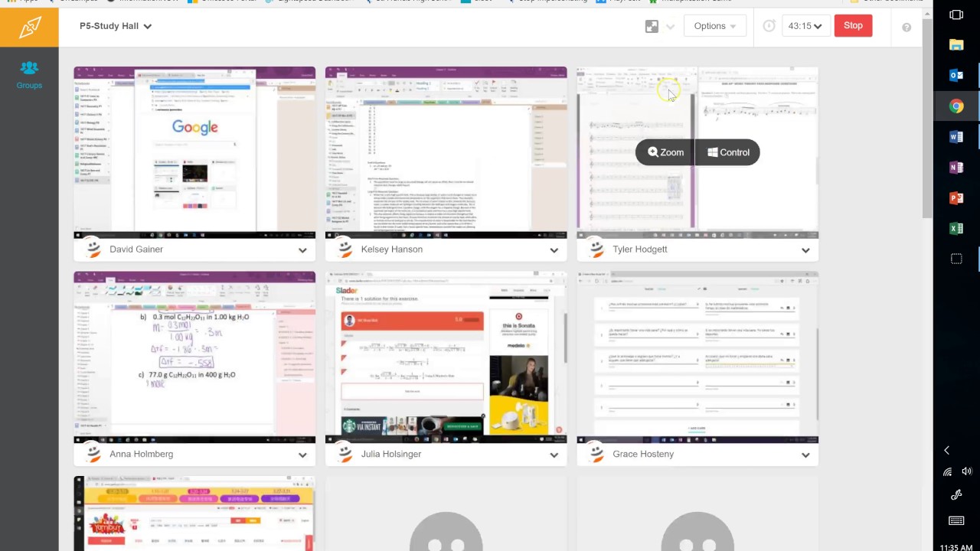Open the Windows Ink pen tray icon
The width and height of the screenshot is (980, 551).
[956, 495]
